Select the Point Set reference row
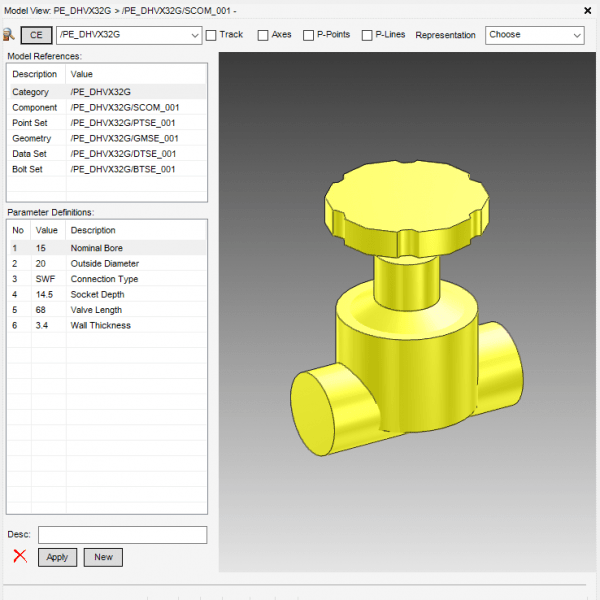 (x=106, y=123)
